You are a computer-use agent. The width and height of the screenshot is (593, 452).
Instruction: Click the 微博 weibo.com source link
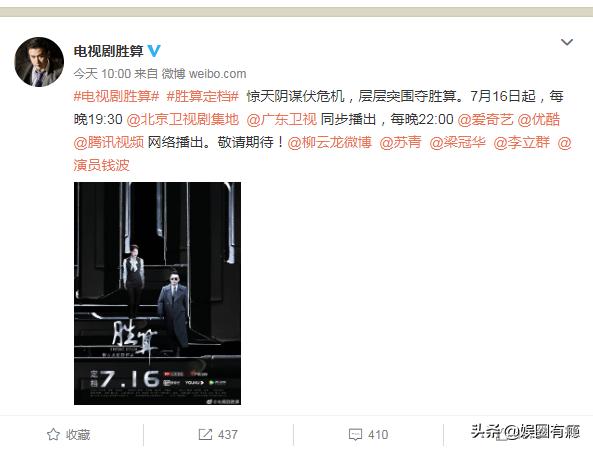pyautogui.click(x=204, y=74)
